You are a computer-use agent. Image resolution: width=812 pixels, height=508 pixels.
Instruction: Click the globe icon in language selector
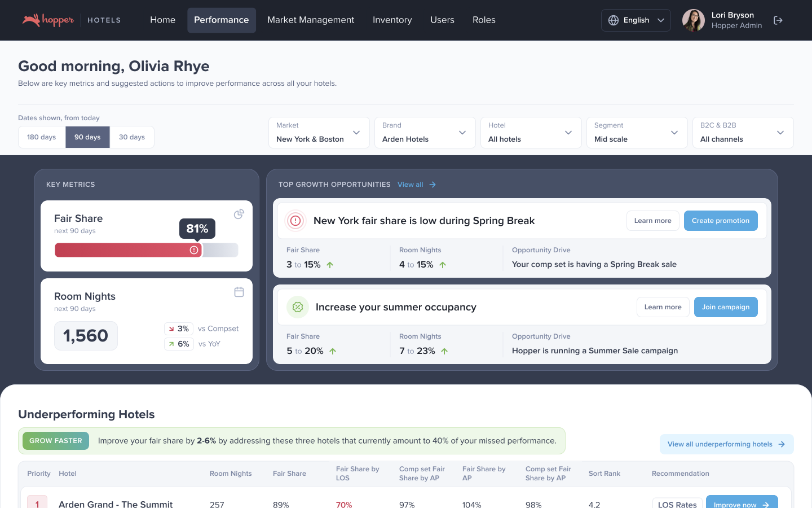point(614,20)
